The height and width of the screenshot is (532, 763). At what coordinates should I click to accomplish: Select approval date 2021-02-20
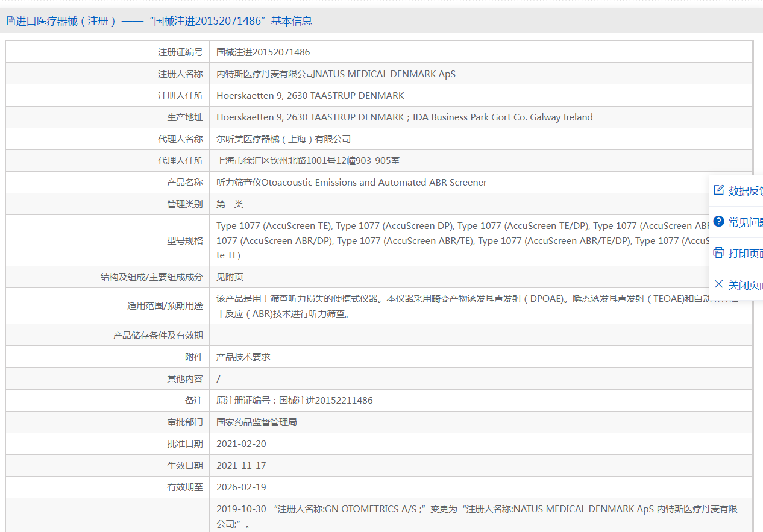[241, 444]
